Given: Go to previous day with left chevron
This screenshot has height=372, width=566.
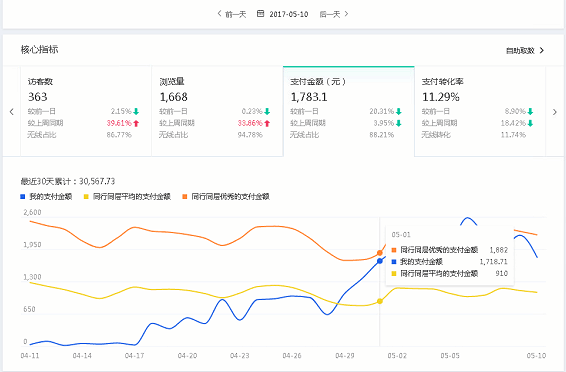Looking at the screenshot, I should [x=219, y=14].
